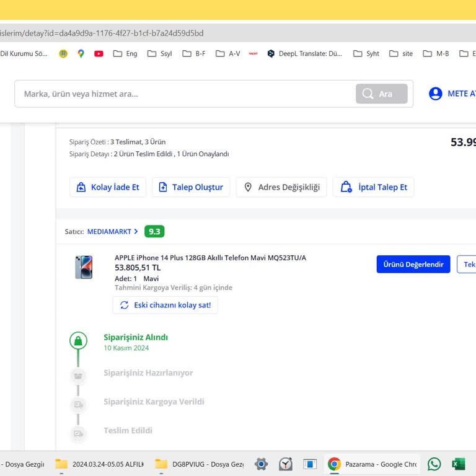Image resolution: width=476 pixels, height=476 pixels.
Task: Open the METE account name link
Action: 461,94
